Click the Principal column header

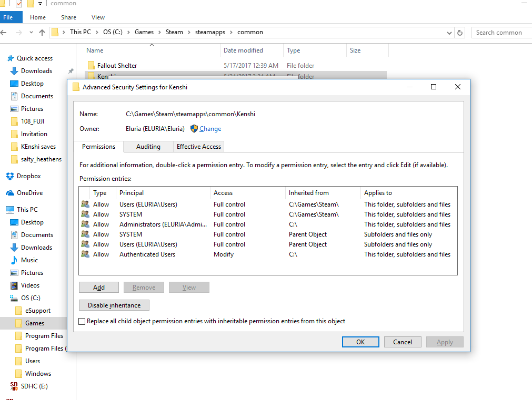pos(163,193)
